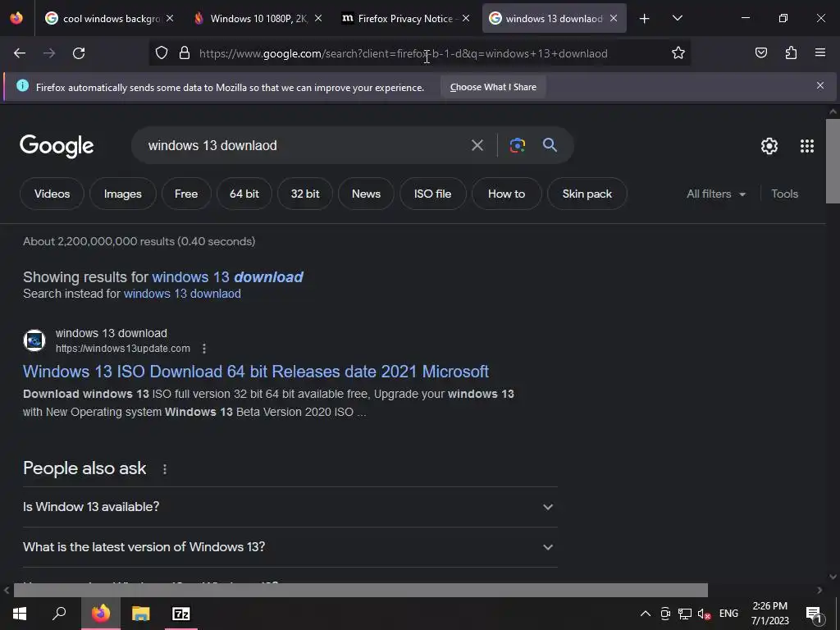Click the muted volume tray icon
Image resolution: width=840 pixels, height=630 pixels.
(704, 614)
